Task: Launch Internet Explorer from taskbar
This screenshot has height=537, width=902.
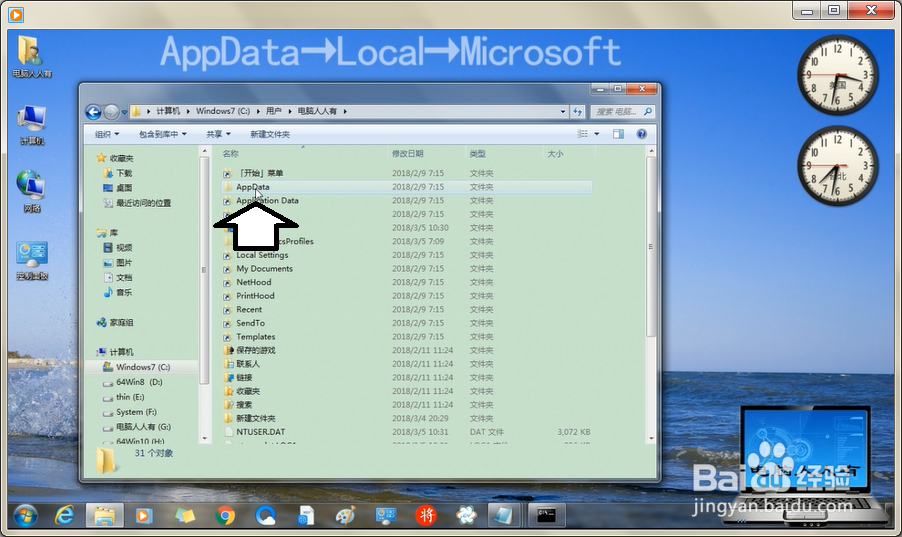Action: 63,516
